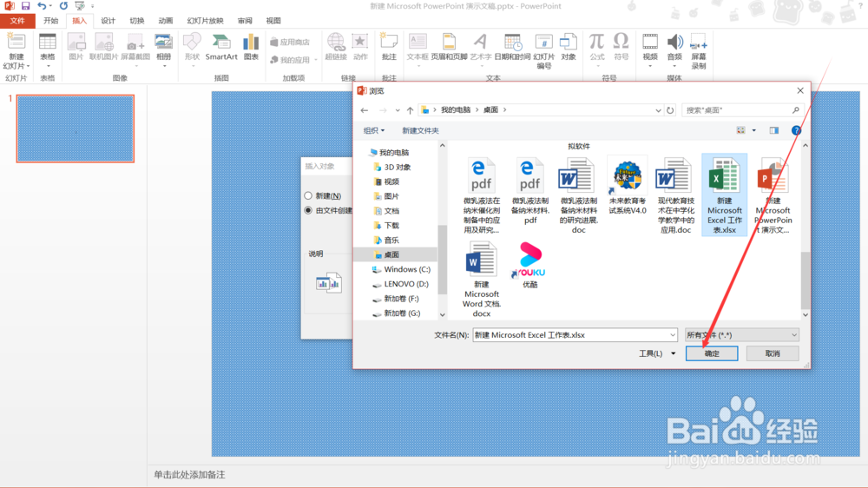Insert WordArt (艺术字)

[x=481, y=49]
